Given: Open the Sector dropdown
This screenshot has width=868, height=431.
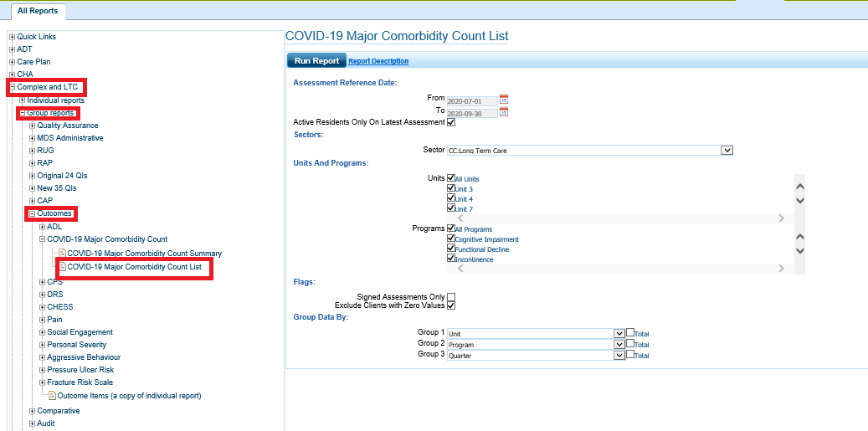Looking at the screenshot, I should click(590, 150).
